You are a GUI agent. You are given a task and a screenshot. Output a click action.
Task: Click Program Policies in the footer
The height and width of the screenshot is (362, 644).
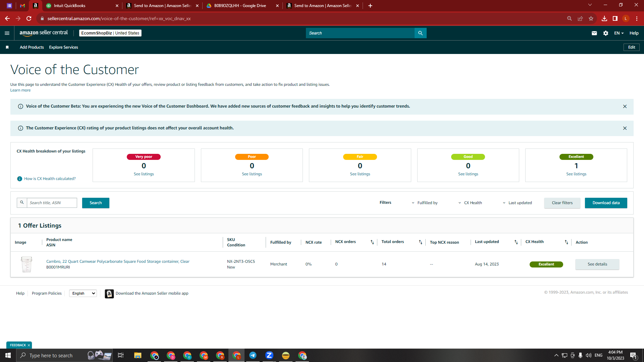click(x=47, y=294)
